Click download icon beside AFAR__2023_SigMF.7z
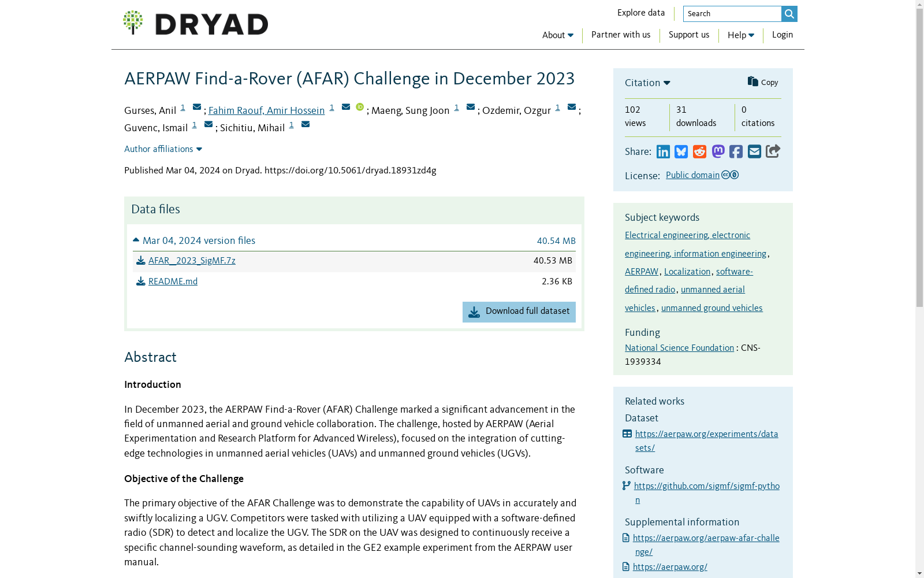This screenshot has height=578, width=924. [140, 261]
